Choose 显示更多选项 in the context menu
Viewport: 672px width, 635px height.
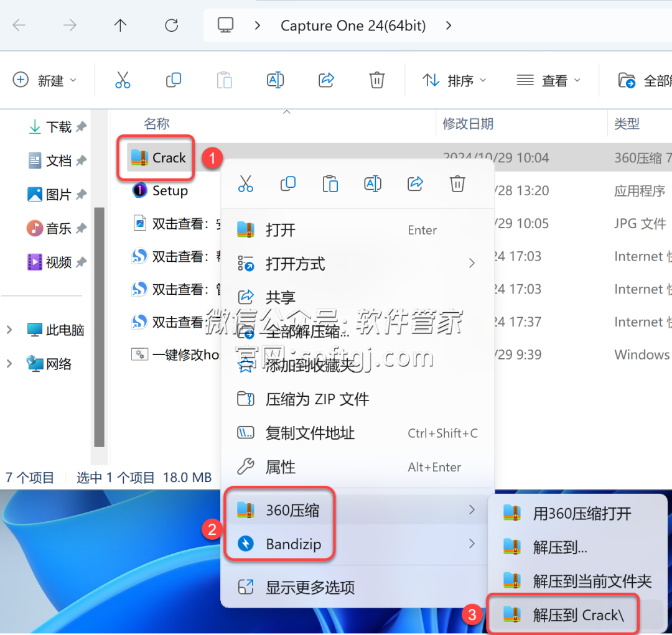click(x=357, y=587)
